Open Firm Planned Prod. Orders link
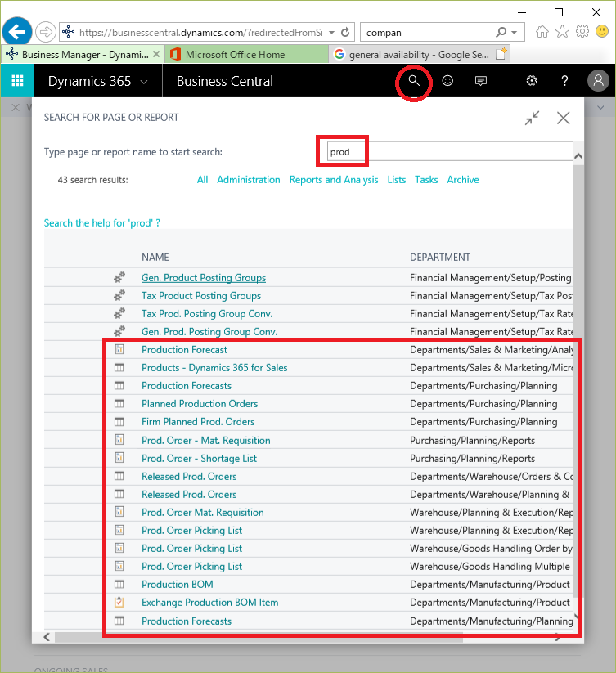Image resolution: width=616 pixels, height=673 pixels. [198, 421]
